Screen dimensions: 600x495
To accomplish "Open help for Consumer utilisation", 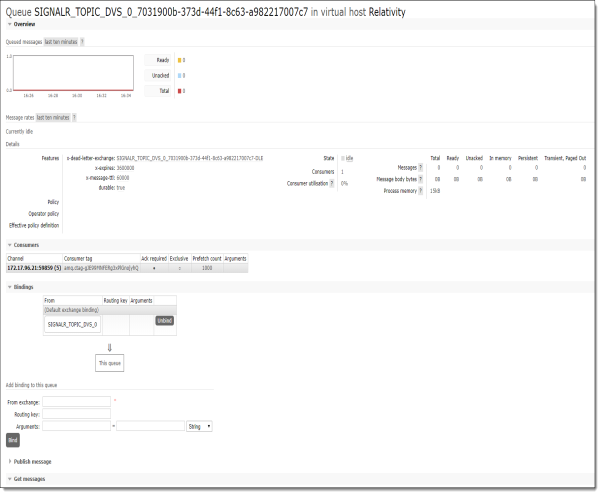I will pos(331,183).
